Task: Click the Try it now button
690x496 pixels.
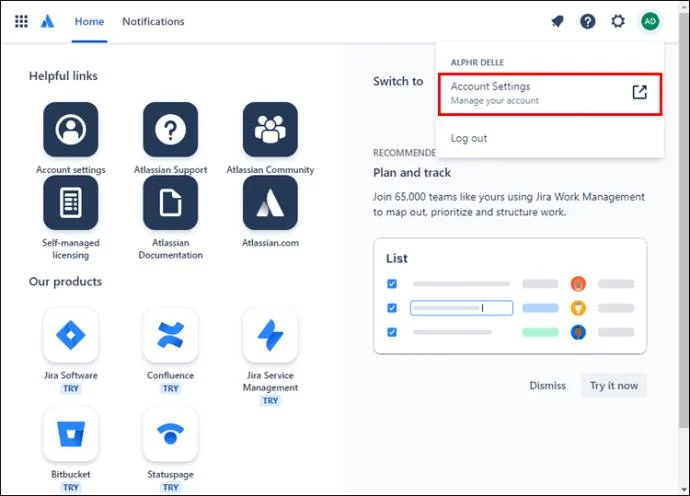Action: (614, 386)
